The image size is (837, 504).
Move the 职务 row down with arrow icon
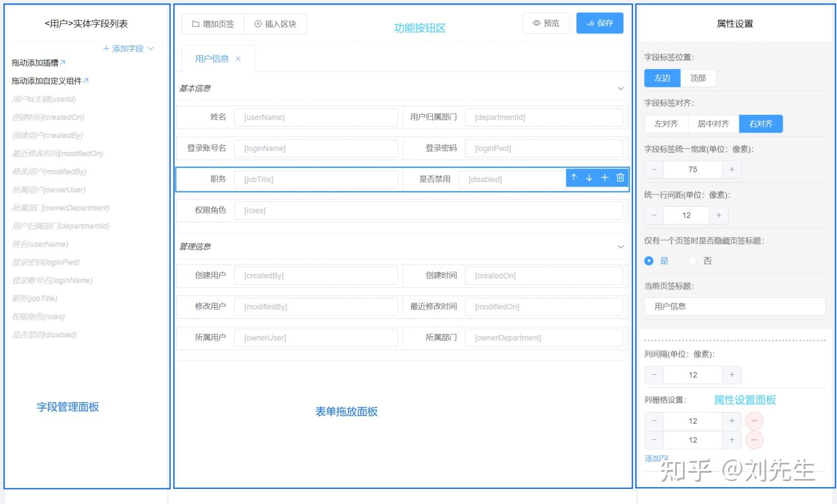click(589, 177)
